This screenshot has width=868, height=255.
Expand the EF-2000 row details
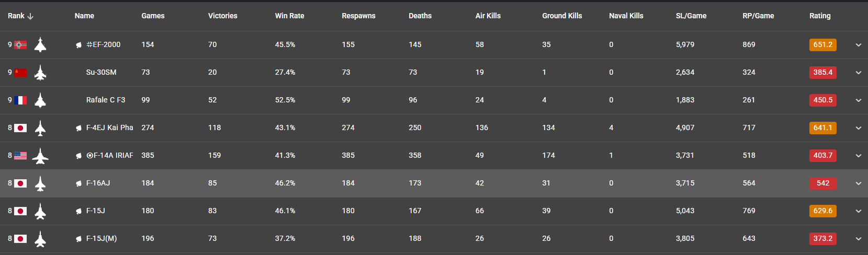click(x=859, y=45)
